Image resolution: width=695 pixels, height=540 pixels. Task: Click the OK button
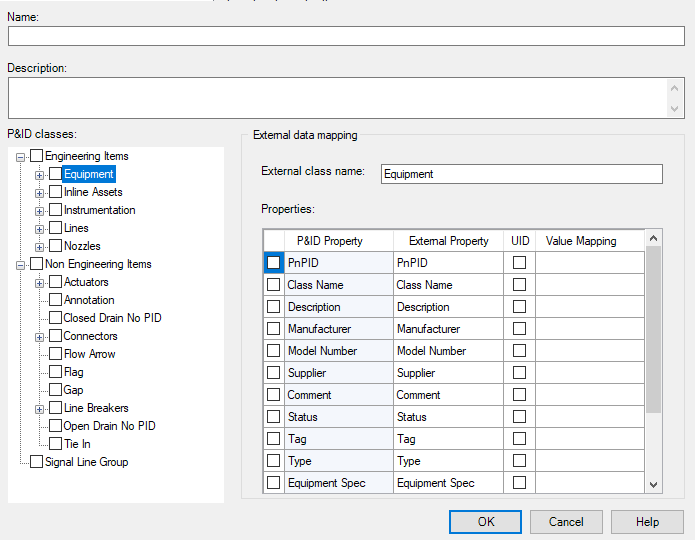[485, 522]
